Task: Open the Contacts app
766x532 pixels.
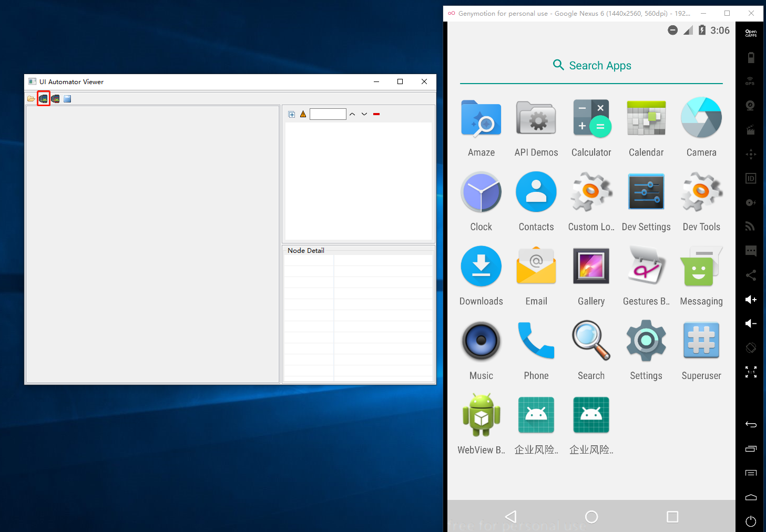Action: click(x=536, y=202)
